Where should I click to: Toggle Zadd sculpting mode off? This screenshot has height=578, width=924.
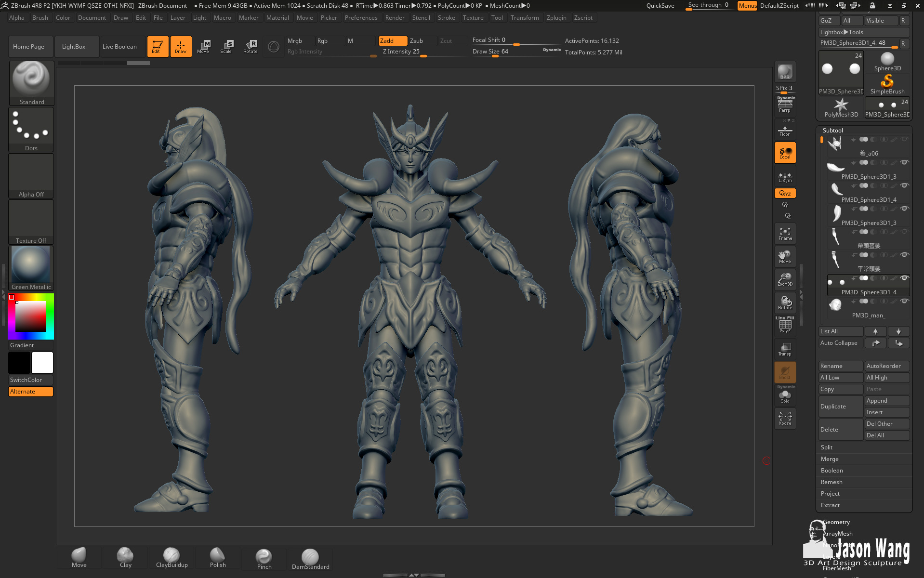(392, 40)
